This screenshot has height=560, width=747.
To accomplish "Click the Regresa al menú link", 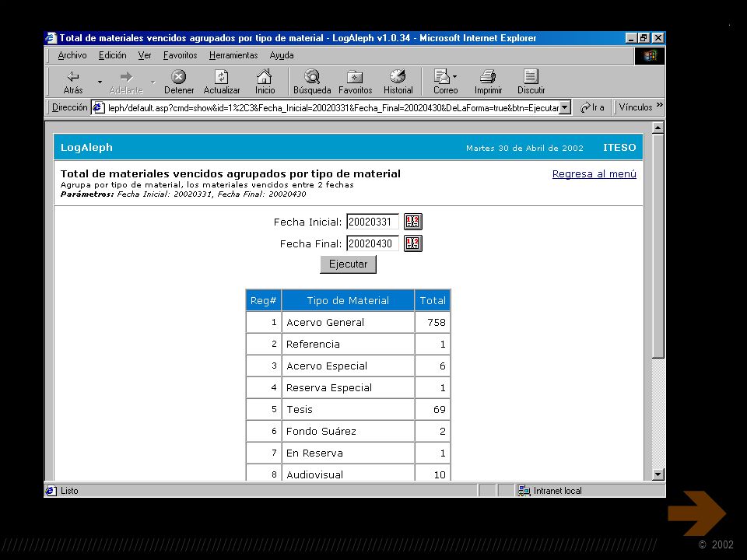I will point(594,173).
